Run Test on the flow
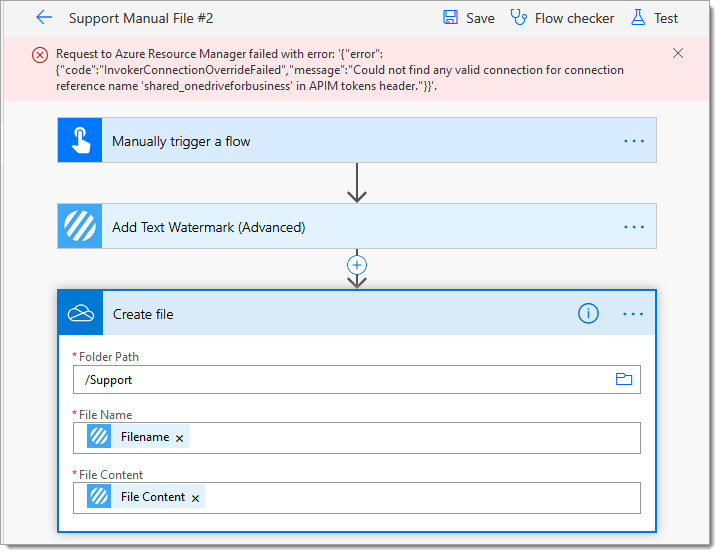 click(x=666, y=18)
